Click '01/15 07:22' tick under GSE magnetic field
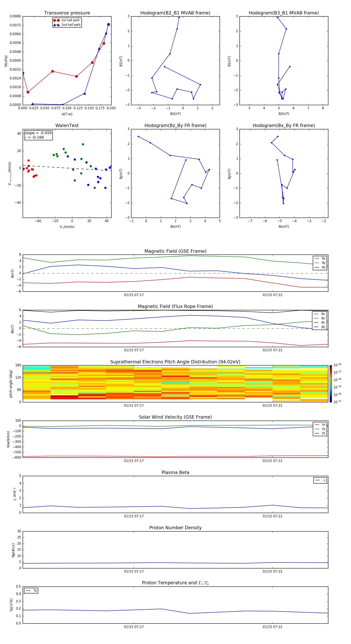 pos(273,295)
